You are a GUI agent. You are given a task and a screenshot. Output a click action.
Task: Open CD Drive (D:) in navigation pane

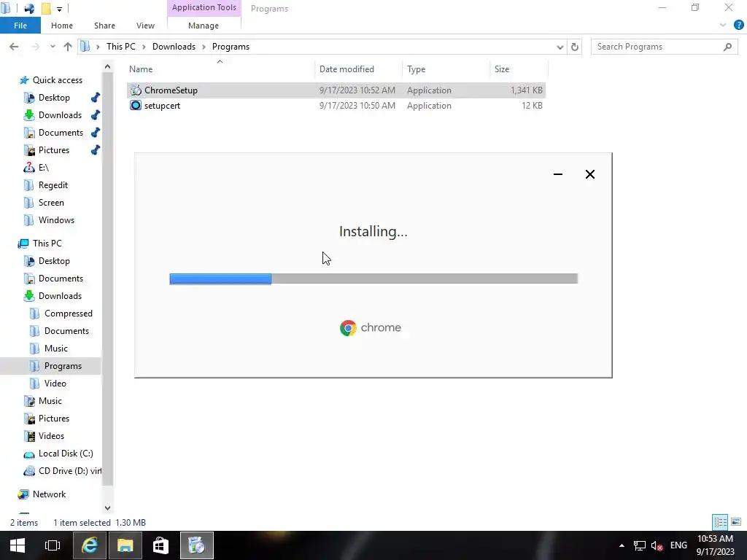click(69, 471)
